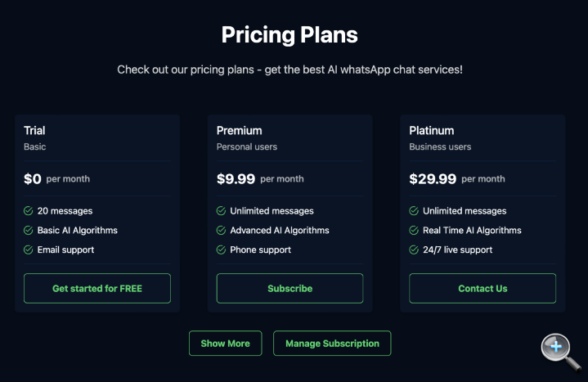Click Get started for FREE button
The width and height of the screenshot is (588, 382).
97,289
